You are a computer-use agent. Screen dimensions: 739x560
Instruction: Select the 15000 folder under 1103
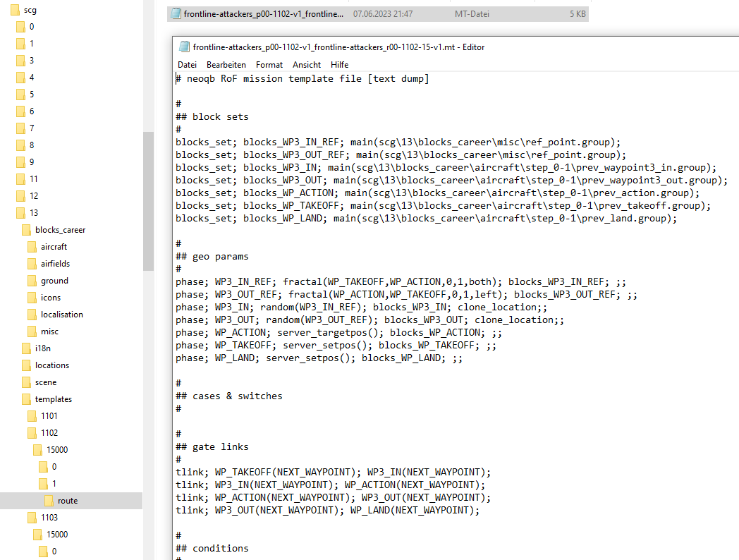(x=57, y=535)
